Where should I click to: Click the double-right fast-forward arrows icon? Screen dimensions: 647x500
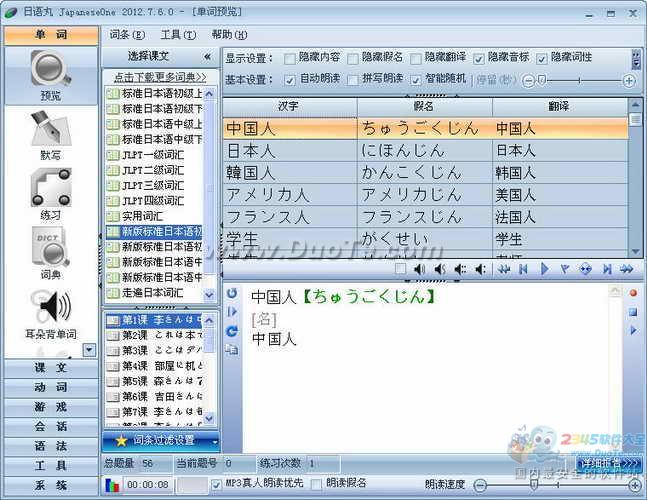(626, 269)
